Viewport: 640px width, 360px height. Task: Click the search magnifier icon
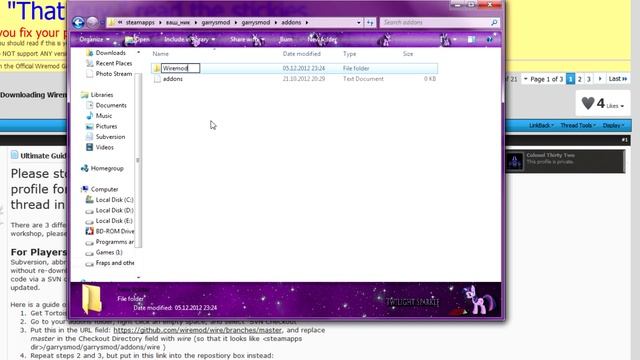[494, 22]
